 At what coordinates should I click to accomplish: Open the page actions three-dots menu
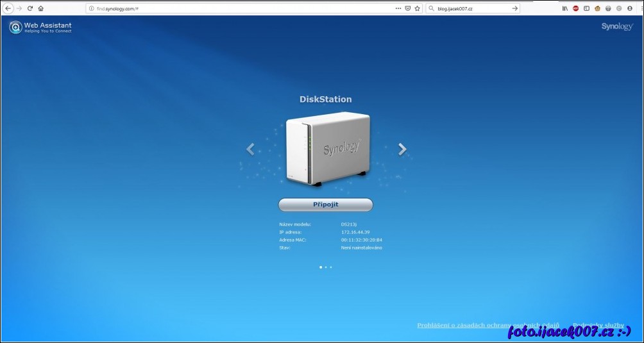coord(398,8)
